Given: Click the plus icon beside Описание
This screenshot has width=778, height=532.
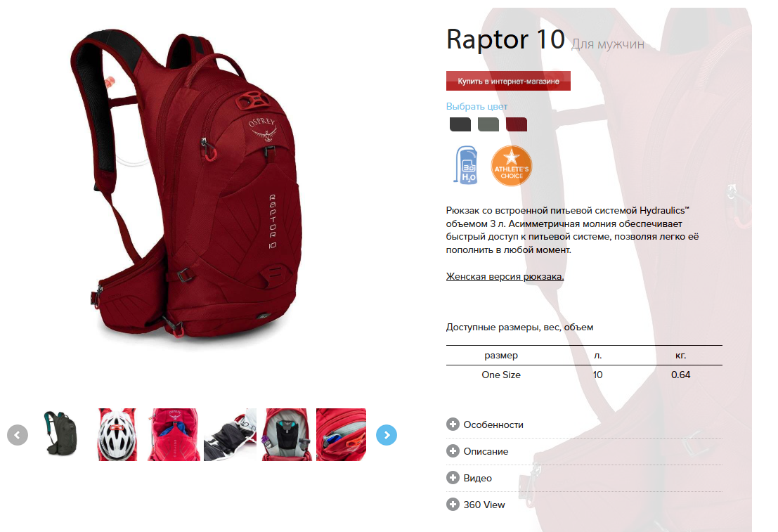Looking at the screenshot, I should pyautogui.click(x=453, y=451).
